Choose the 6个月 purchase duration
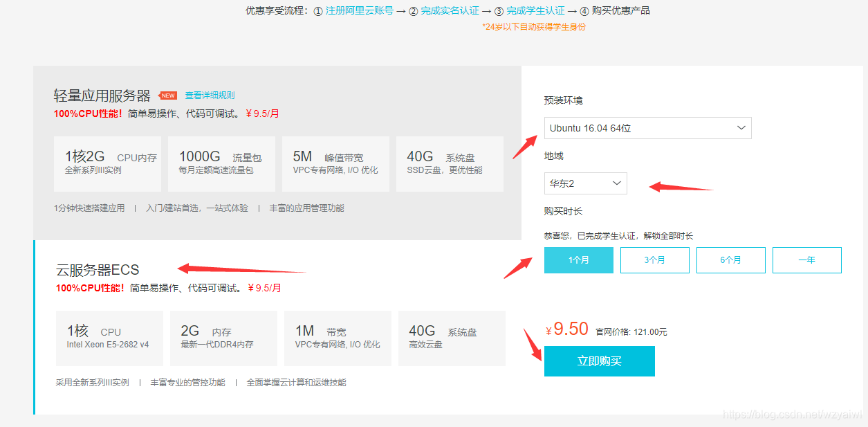Image resolution: width=868 pixels, height=427 pixels. coord(730,260)
